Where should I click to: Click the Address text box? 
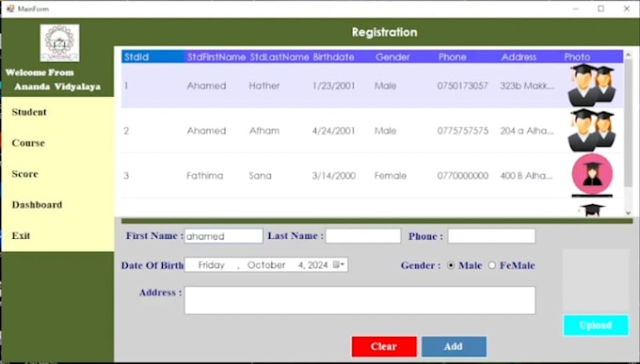360,300
